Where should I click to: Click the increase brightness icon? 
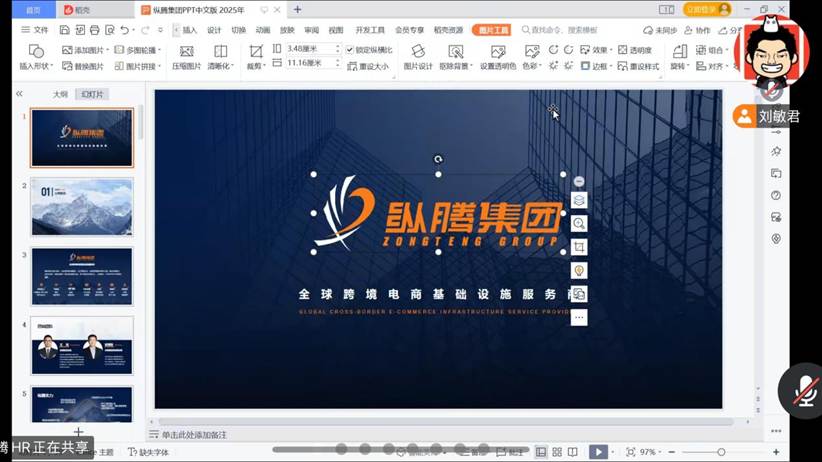554,66
